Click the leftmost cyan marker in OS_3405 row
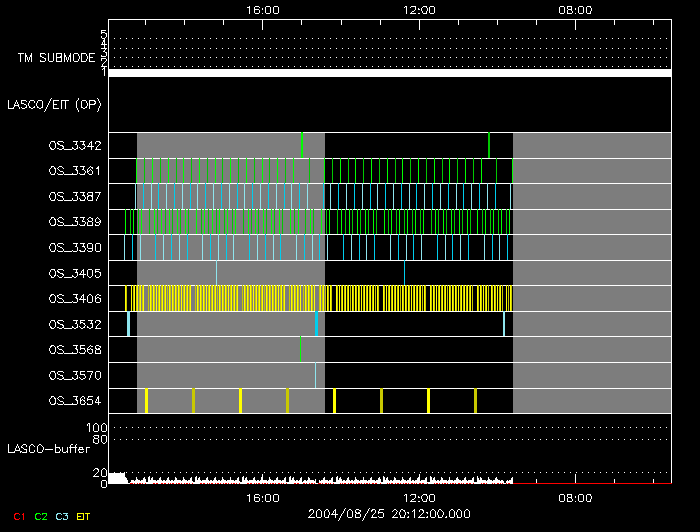 (216, 273)
